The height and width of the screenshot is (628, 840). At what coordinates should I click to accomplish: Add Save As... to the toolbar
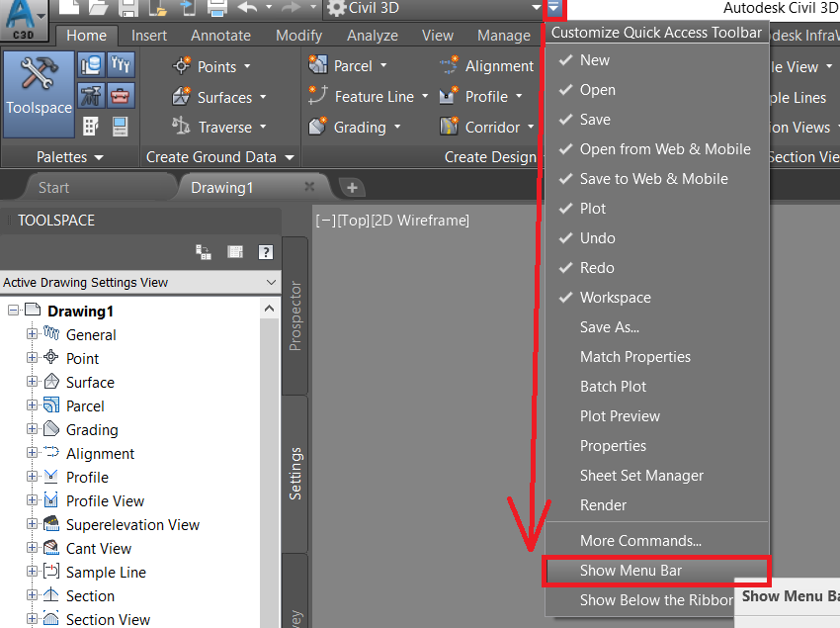click(x=657, y=327)
